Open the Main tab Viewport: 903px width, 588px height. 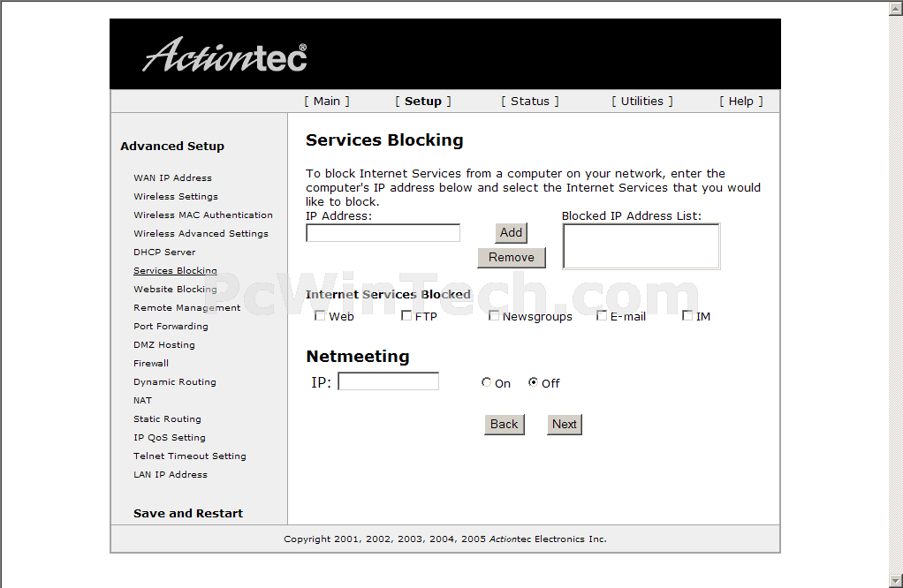click(x=327, y=102)
